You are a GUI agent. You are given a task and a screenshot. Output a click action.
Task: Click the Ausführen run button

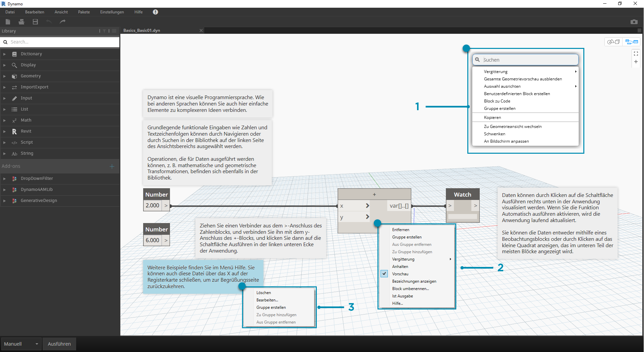point(59,344)
